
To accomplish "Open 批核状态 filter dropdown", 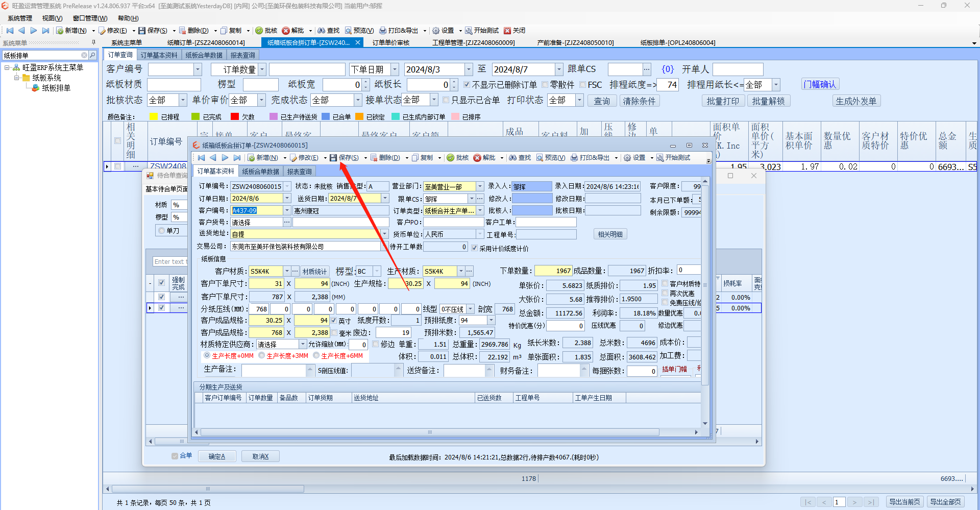I will 182,100.
